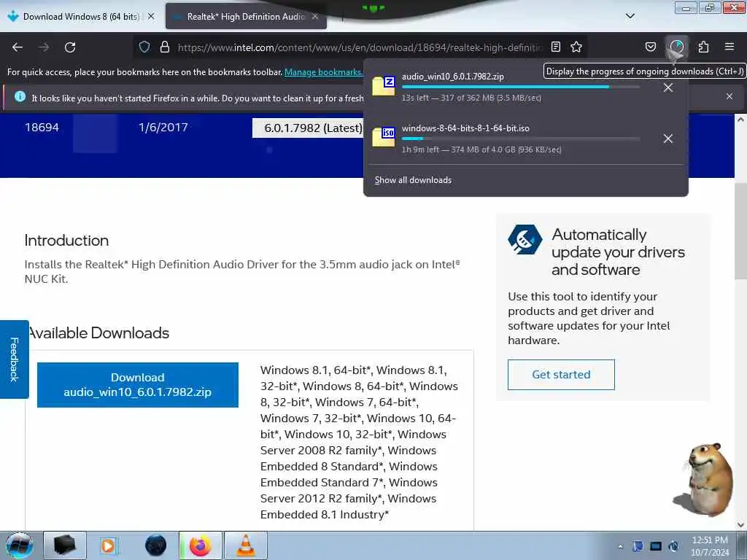Screen dimensions: 747x560
Task: Click the scrollbar down arrow
Action: pyautogui.click(x=740, y=525)
